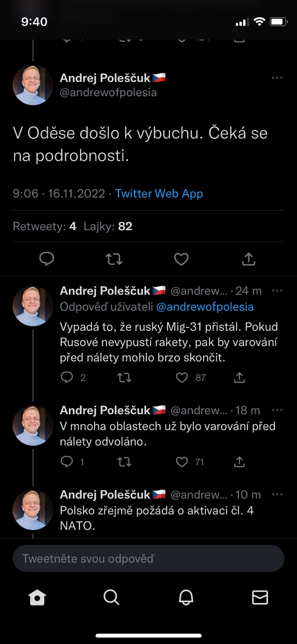The height and width of the screenshot is (644, 297).
Task: Open more options for the main tweet
Action: [x=277, y=78]
